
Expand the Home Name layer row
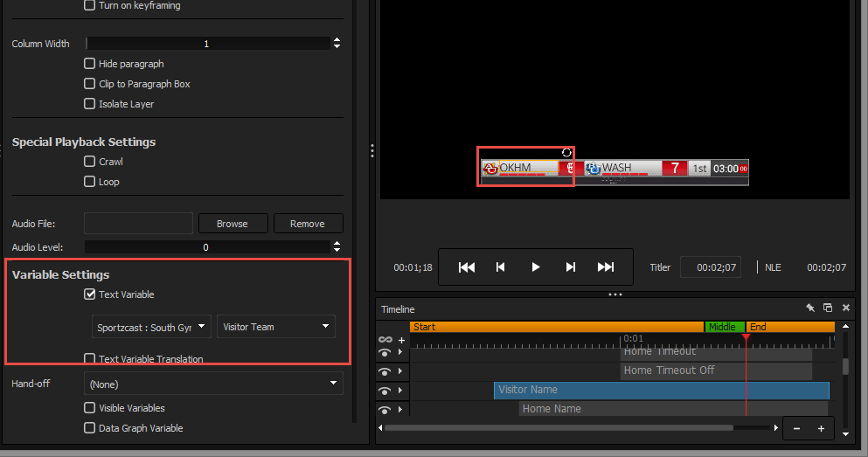pyautogui.click(x=400, y=409)
